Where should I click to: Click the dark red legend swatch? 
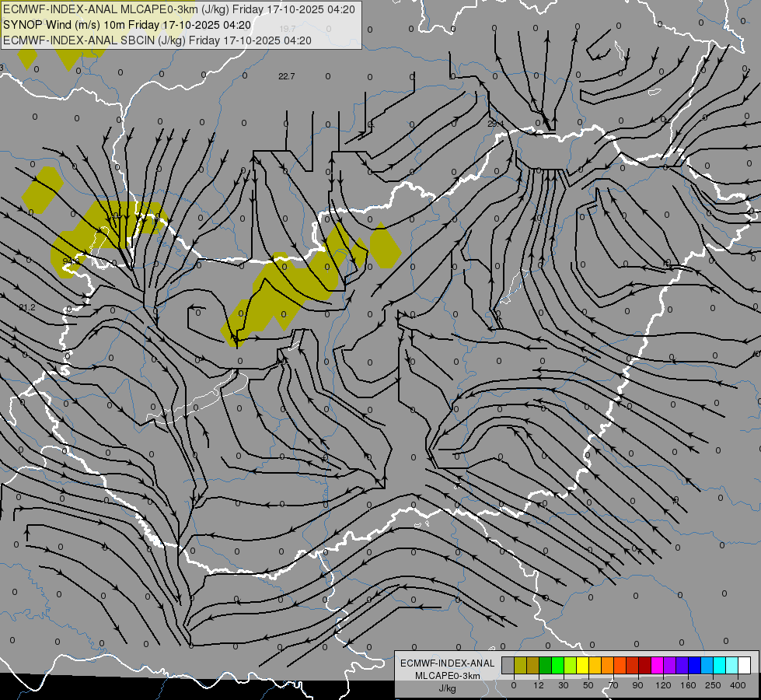click(645, 666)
